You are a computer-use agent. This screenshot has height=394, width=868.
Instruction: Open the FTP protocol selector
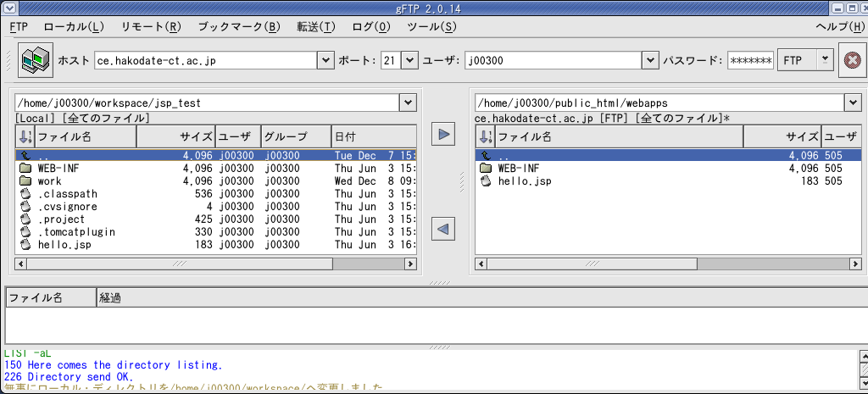coord(804,60)
